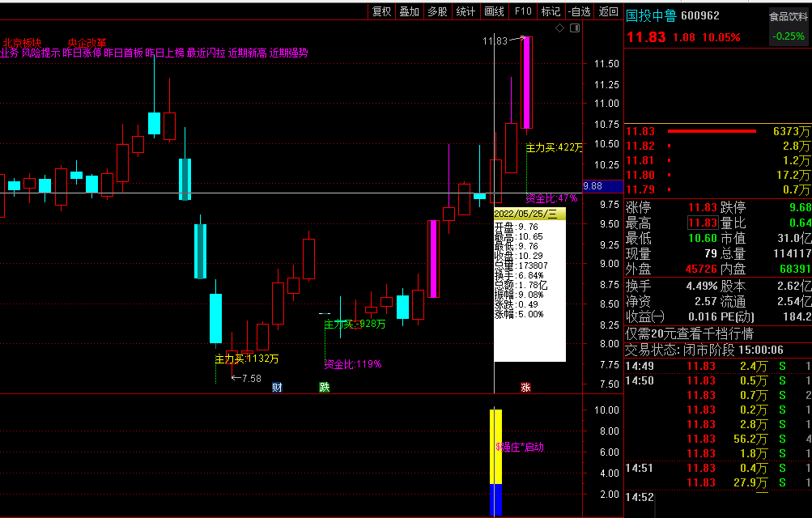The image size is (812, 518).
Task: Click the 强庄*启动 signal label
Action: (520, 447)
